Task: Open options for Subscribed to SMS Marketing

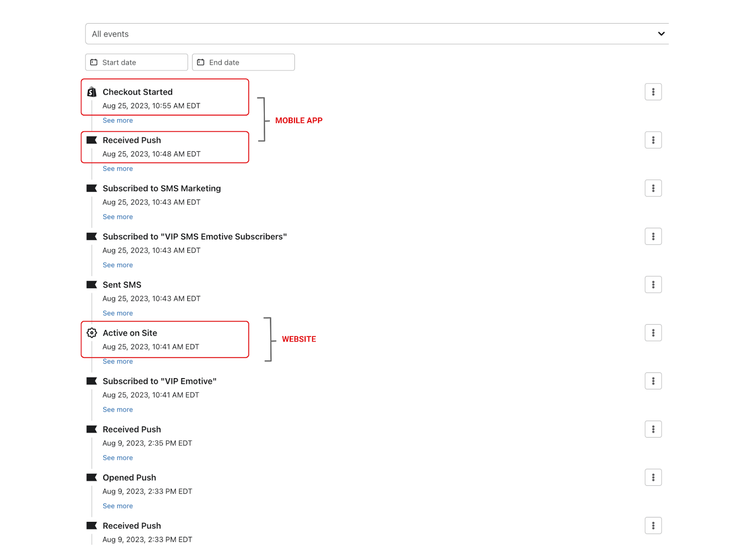Action: tap(653, 188)
